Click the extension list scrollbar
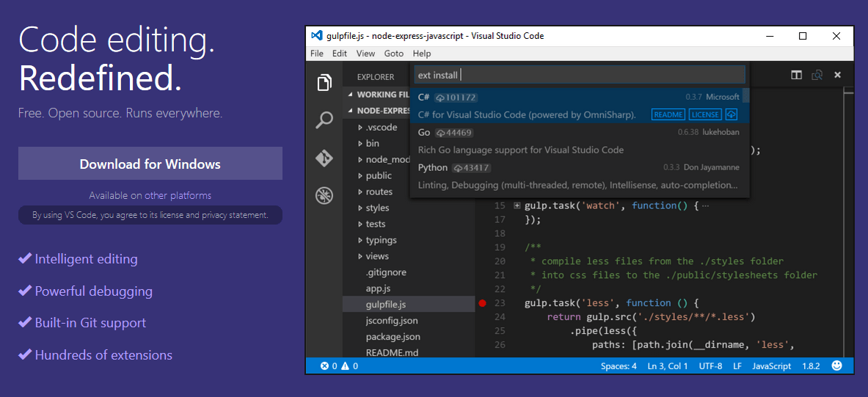868x397 pixels. tap(745, 95)
